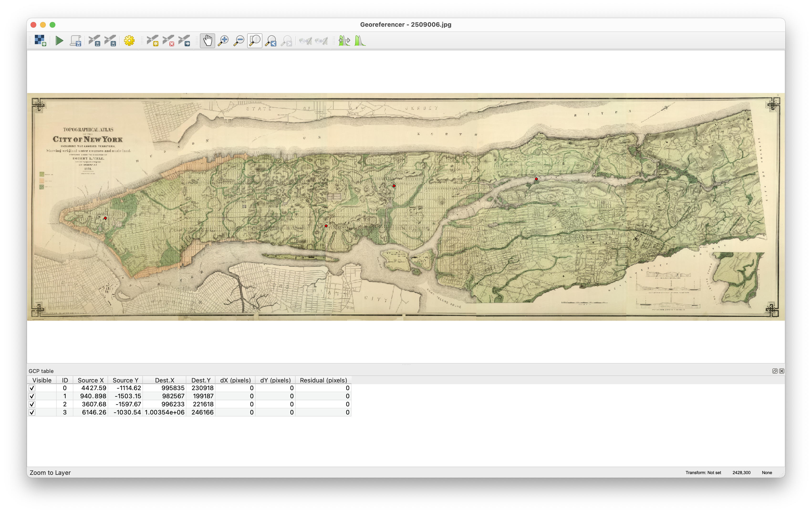The image size is (812, 513).
Task: Sort the table by the Source X column header
Action: click(90, 380)
